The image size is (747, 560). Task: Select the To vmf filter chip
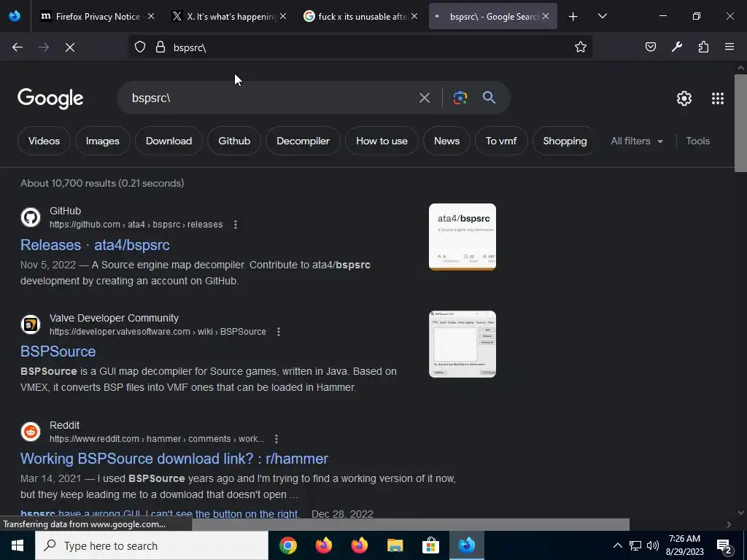coord(501,141)
